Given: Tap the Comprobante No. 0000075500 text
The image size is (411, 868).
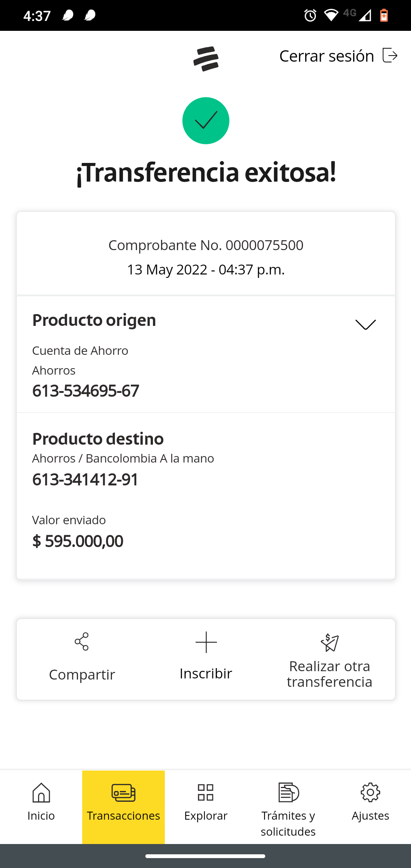Looking at the screenshot, I should tap(206, 245).
